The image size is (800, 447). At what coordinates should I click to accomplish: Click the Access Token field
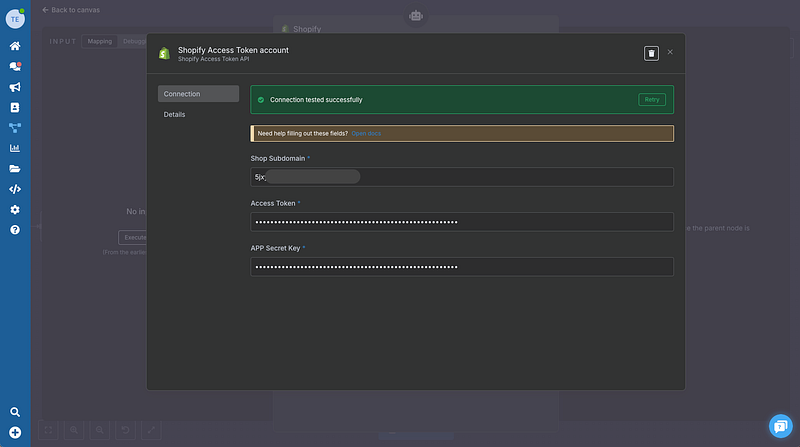tap(461, 222)
